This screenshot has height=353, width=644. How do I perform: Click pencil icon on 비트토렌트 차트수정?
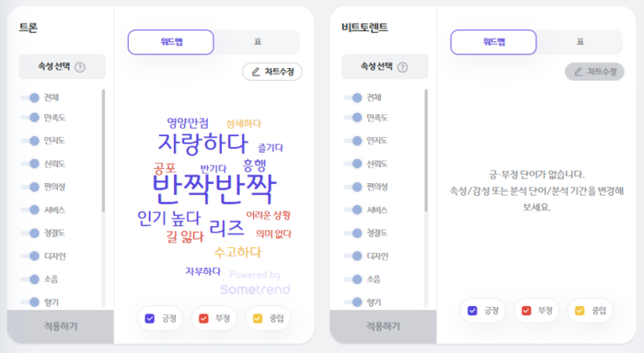[579, 72]
